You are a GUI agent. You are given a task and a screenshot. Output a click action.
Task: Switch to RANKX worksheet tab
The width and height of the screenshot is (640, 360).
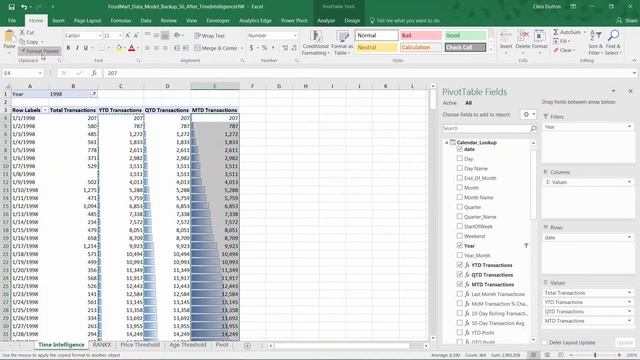[102, 345]
